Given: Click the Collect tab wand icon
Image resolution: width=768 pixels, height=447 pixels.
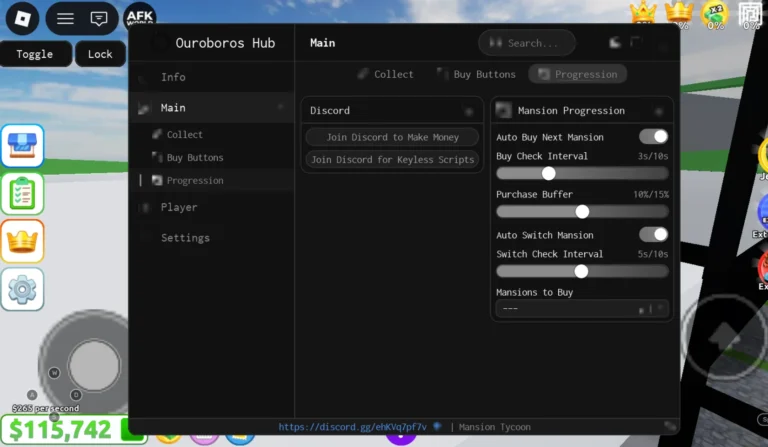Looking at the screenshot, I should coord(363,74).
